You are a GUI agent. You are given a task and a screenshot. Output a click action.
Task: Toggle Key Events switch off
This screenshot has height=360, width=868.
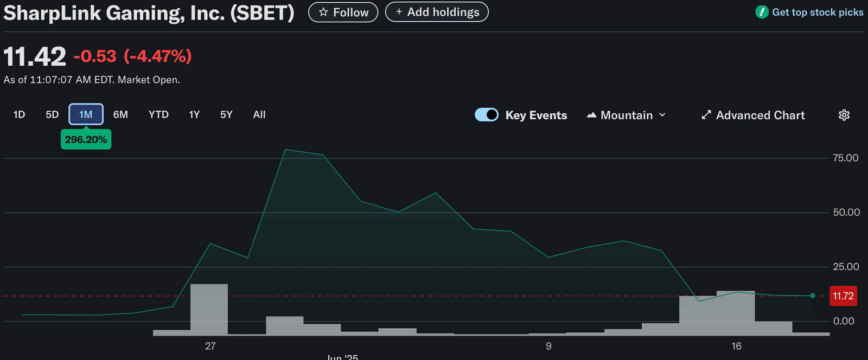tap(487, 115)
